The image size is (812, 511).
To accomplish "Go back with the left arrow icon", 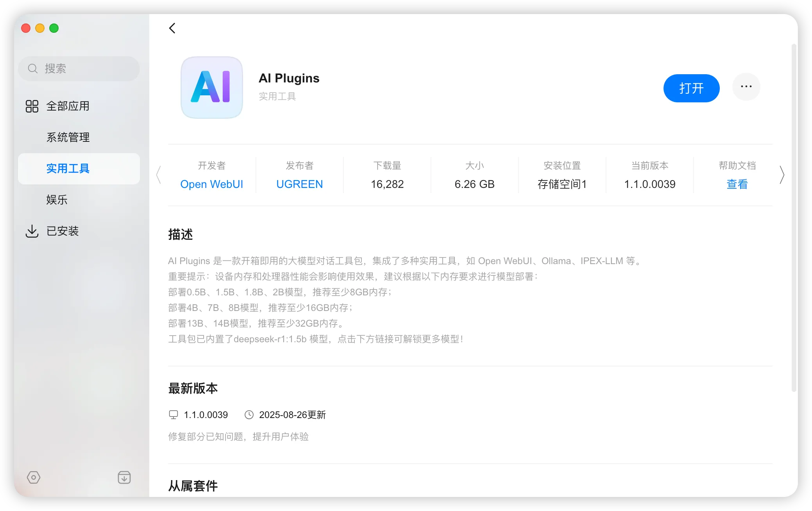I will [x=172, y=28].
